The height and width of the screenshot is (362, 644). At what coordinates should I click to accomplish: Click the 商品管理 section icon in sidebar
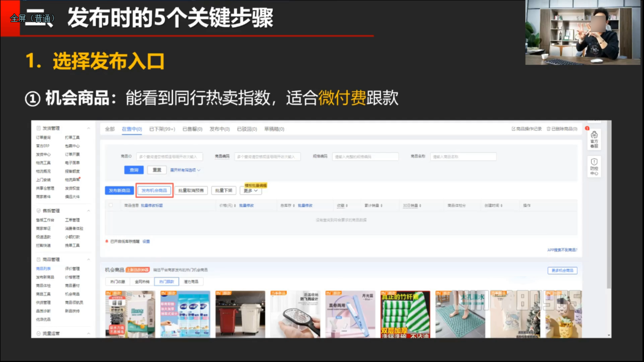coord(39,259)
